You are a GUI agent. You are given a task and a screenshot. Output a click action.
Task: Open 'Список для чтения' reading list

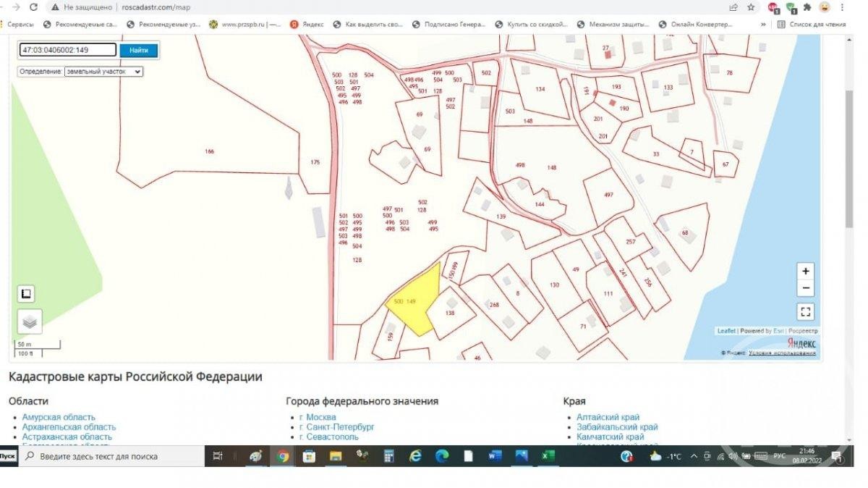point(812,24)
